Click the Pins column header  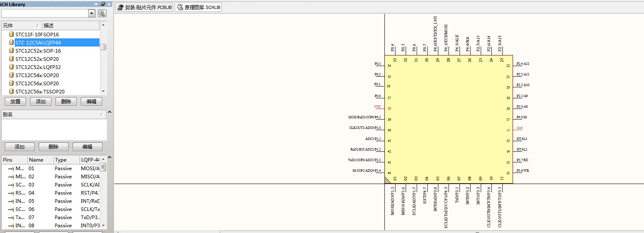(x=14, y=160)
